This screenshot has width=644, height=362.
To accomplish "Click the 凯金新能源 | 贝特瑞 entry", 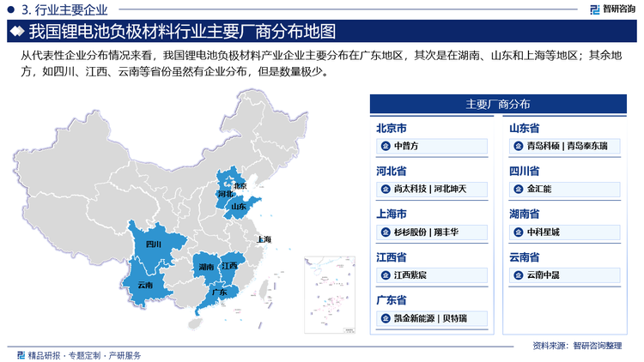I will tap(432, 318).
